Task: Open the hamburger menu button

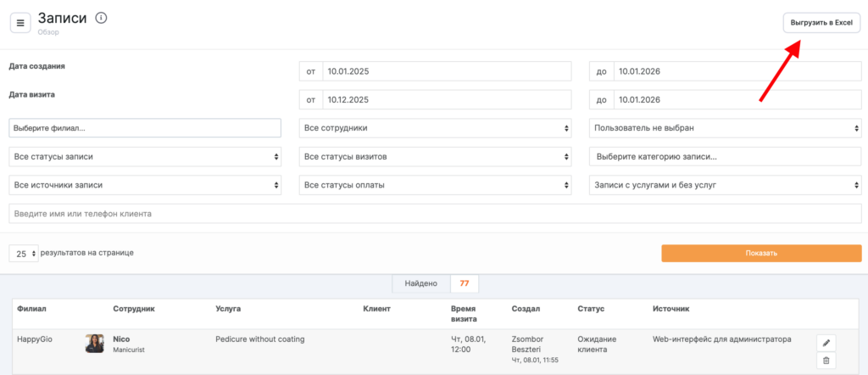Action: click(x=20, y=23)
